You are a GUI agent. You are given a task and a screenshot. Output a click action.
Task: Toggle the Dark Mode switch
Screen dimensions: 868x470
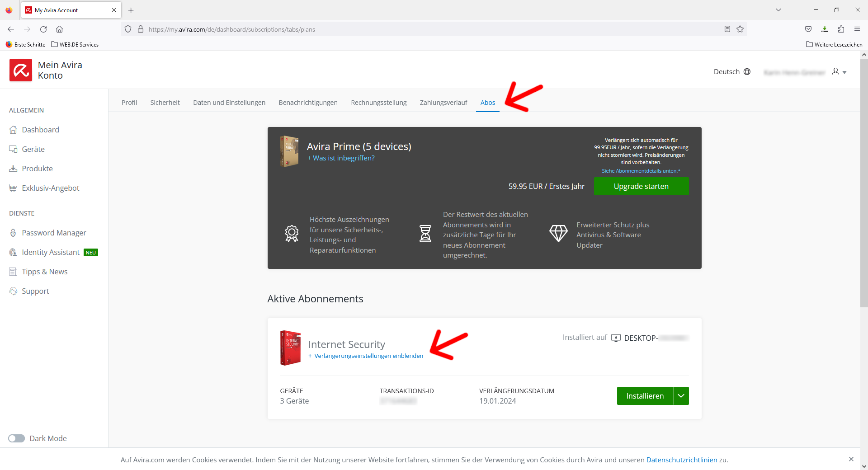tap(16, 438)
